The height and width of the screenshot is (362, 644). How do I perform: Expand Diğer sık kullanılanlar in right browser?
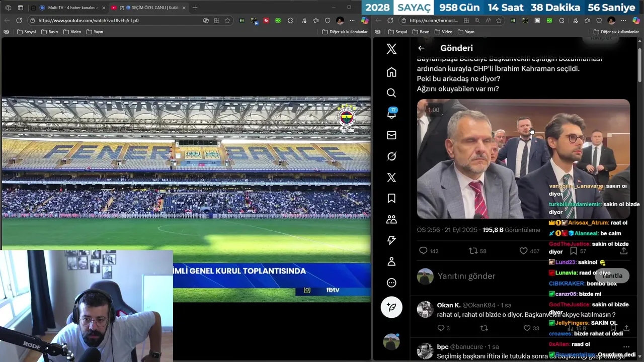[616, 32]
